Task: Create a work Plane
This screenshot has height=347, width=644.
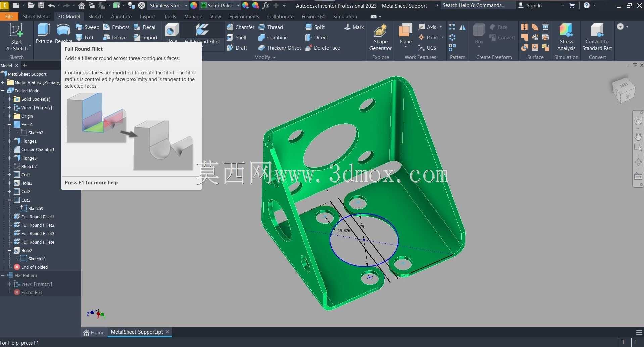Action: [405, 34]
